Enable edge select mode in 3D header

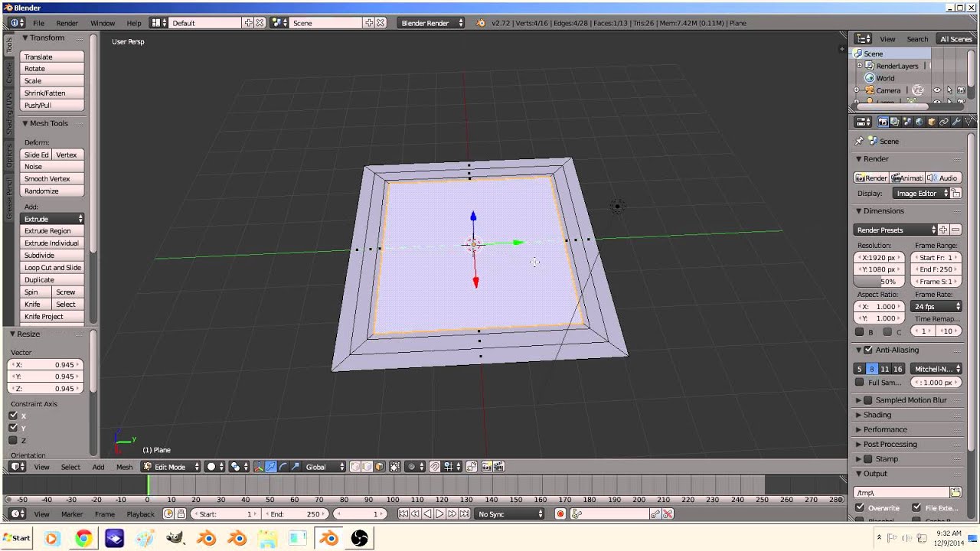click(x=367, y=467)
